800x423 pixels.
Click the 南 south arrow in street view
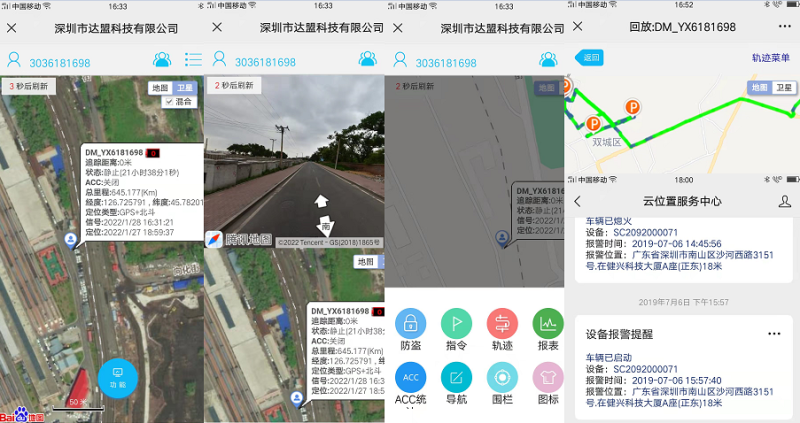[x=325, y=226]
